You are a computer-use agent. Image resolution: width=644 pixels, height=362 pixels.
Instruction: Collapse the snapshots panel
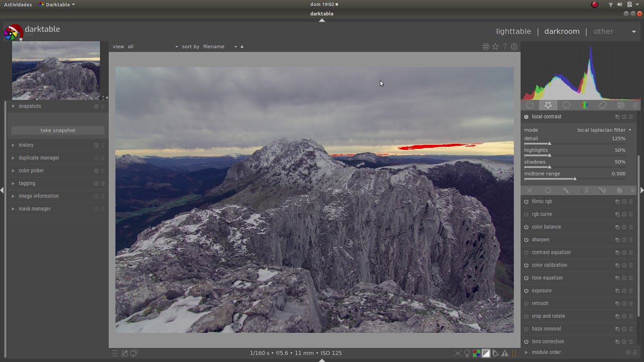point(13,106)
